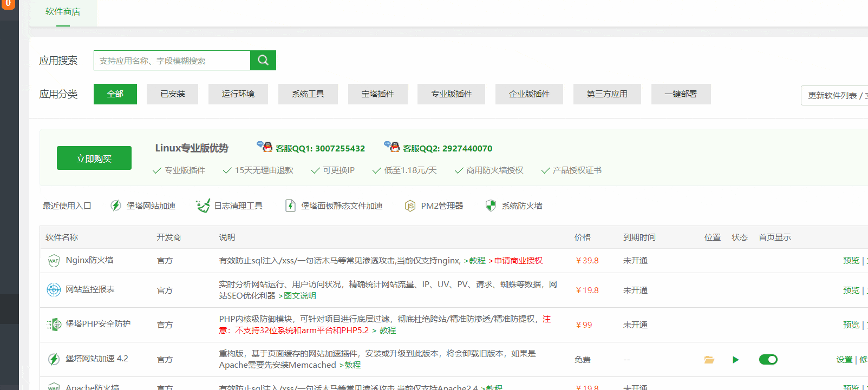Click the 到期时间 column header

coord(639,237)
